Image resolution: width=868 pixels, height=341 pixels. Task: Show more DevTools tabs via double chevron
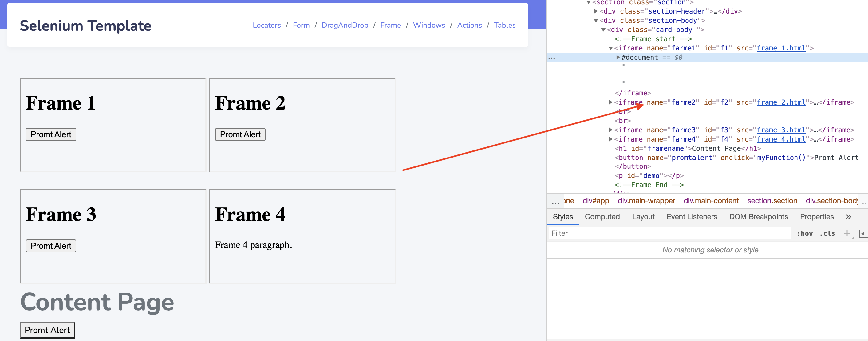tap(848, 217)
